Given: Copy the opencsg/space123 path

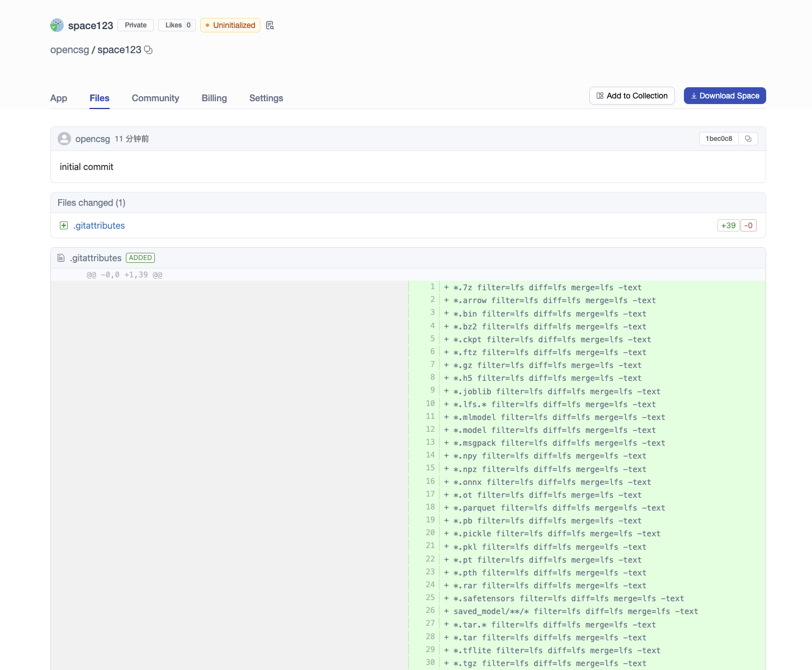Looking at the screenshot, I should point(148,50).
